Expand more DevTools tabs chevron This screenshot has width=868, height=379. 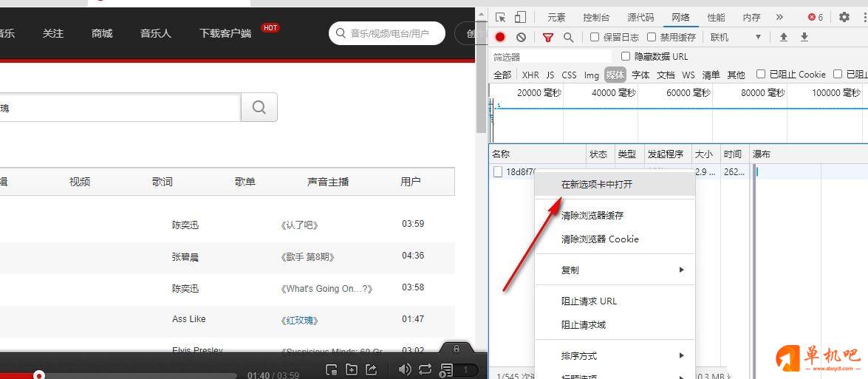(x=779, y=17)
